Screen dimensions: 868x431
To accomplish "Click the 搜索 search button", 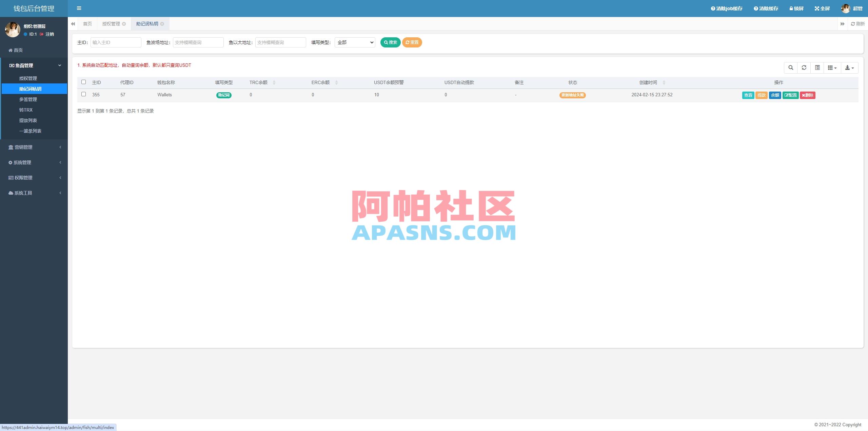I will click(391, 42).
